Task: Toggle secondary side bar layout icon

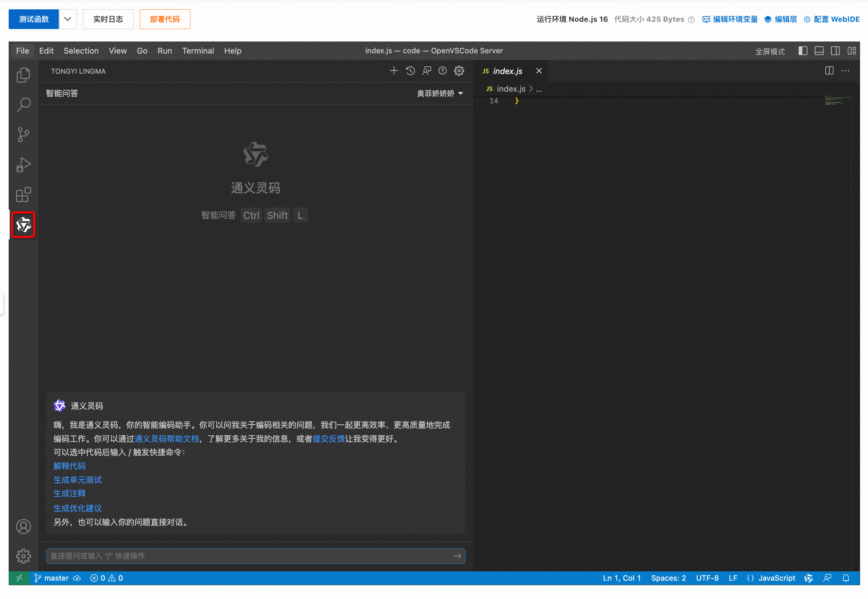Action: (x=835, y=51)
